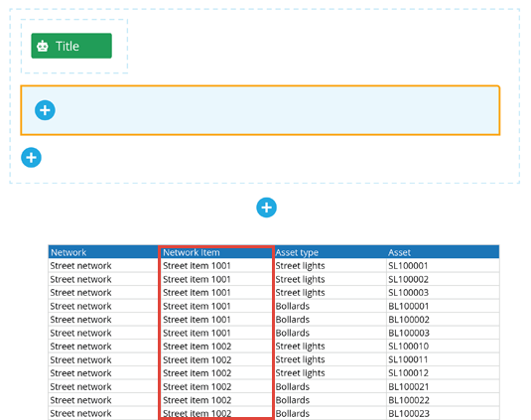Select the cell containing SL100001
Image resolution: width=531 pixels, height=420 pixels.
click(x=443, y=265)
